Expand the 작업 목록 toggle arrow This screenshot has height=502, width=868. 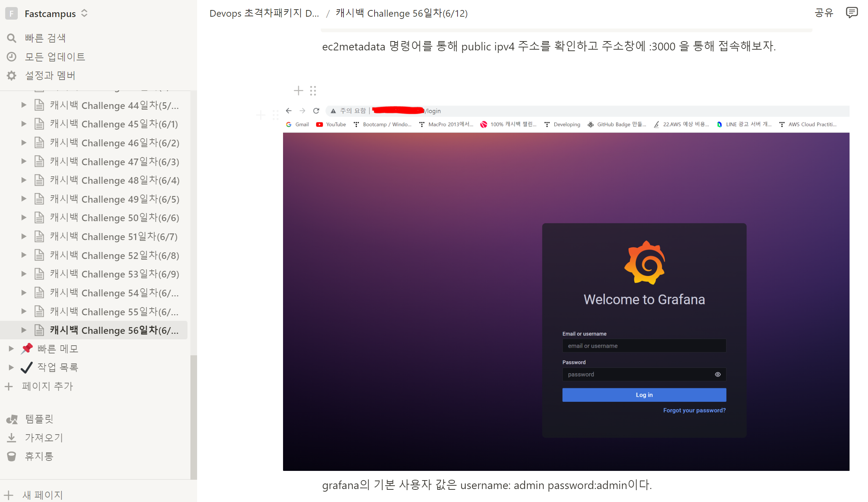click(11, 367)
